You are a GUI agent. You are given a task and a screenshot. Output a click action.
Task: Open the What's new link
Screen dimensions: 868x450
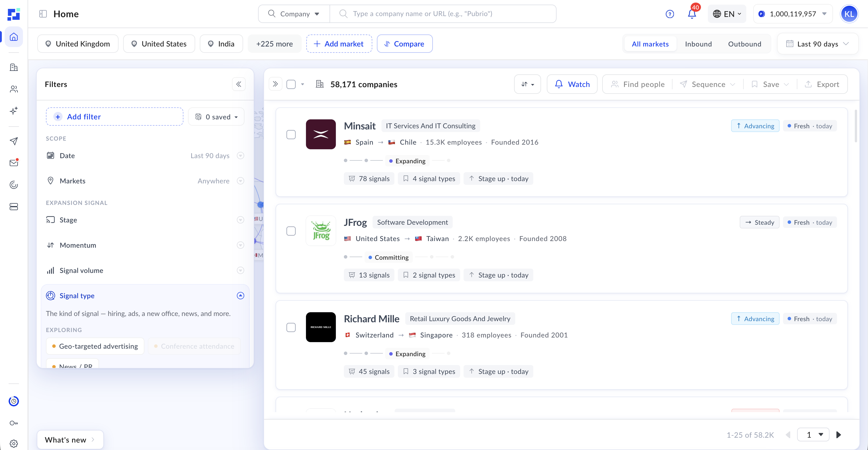(70, 440)
